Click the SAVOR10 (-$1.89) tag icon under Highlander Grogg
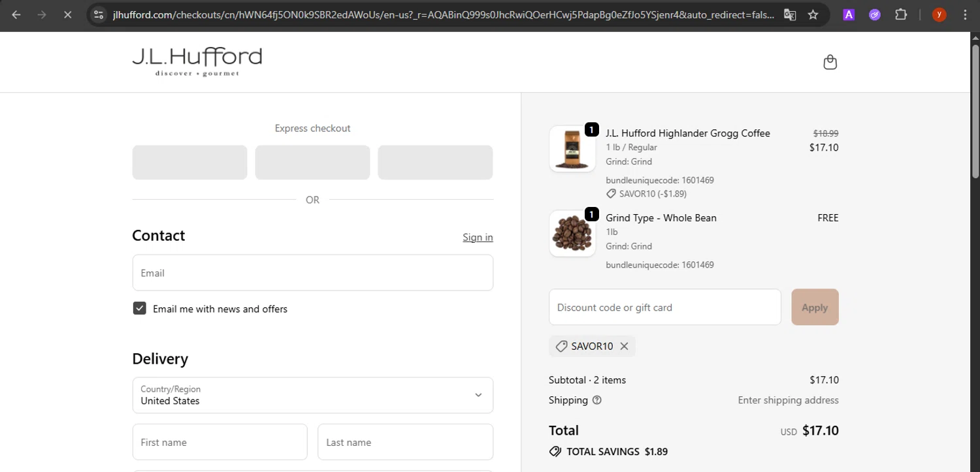The height and width of the screenshot is (472, 980). click(x=611, y=194)
